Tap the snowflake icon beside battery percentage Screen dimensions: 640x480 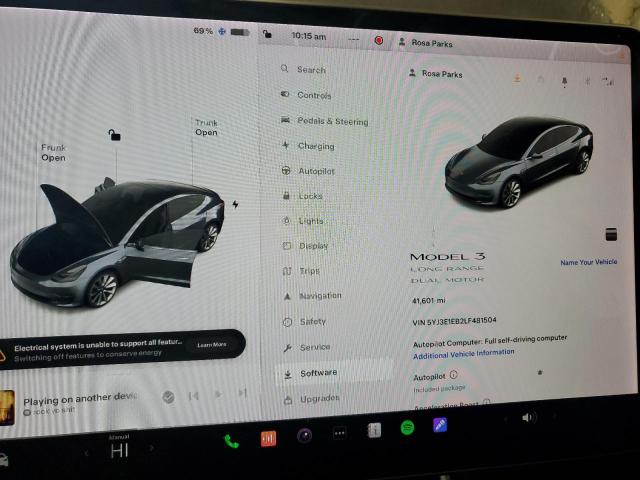222,31
